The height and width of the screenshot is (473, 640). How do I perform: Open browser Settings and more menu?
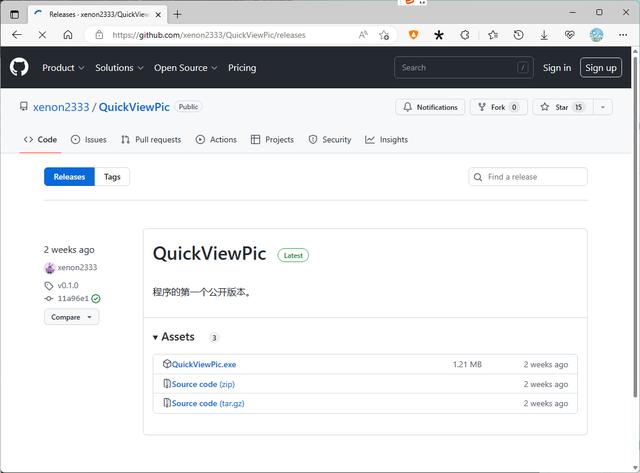(x=623, y=35)
